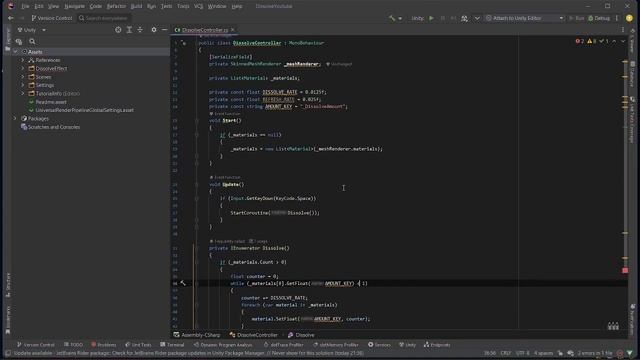Expand the References node
The height and width of the screenshot is (360, 640).
click(x=23, y=60)
